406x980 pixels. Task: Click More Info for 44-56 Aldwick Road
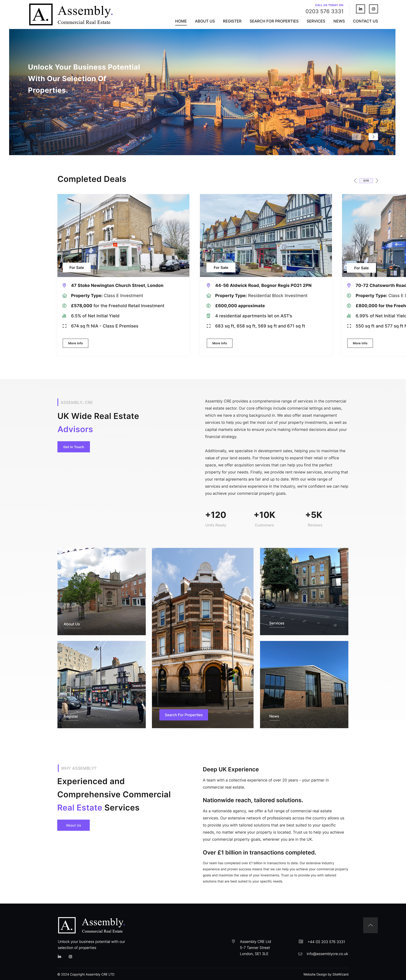coord(219,343)
